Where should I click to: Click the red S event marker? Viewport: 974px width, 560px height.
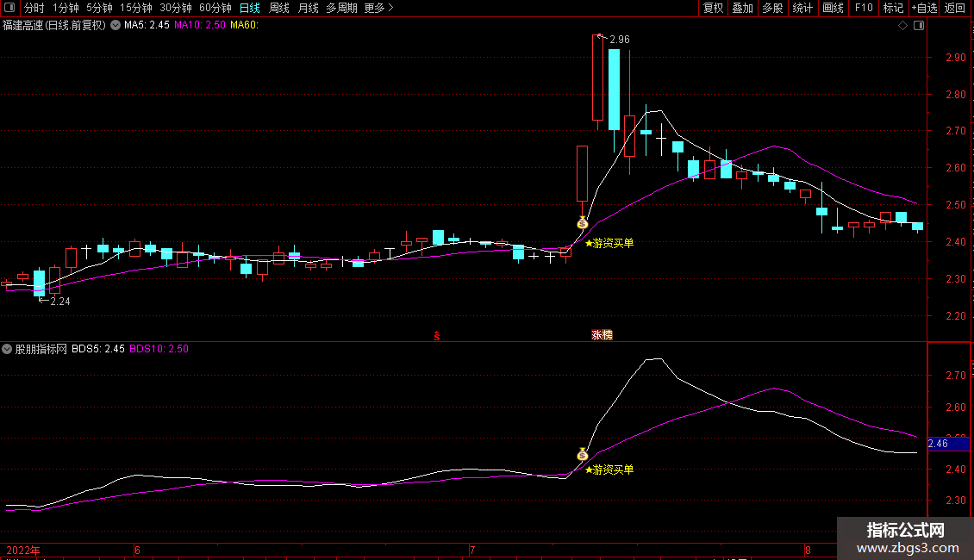point(437,336)
